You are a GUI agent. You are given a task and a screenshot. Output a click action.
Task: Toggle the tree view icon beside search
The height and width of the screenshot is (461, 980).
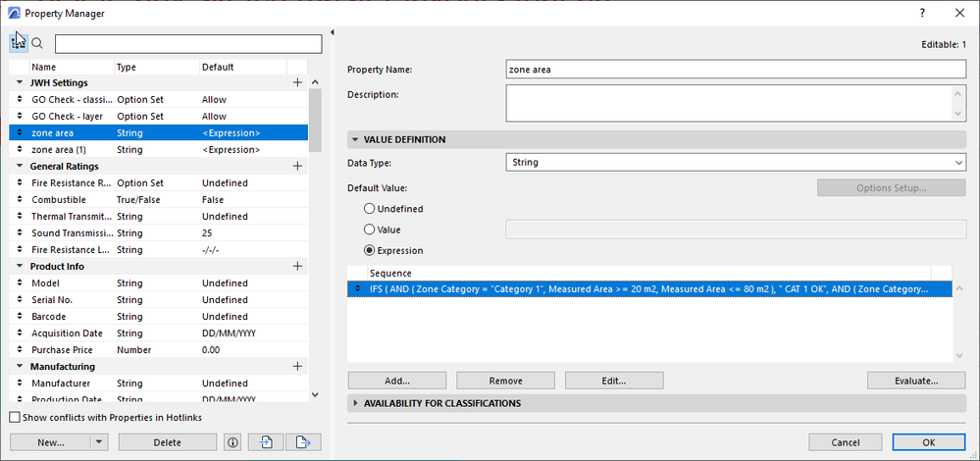coord(18,43)
